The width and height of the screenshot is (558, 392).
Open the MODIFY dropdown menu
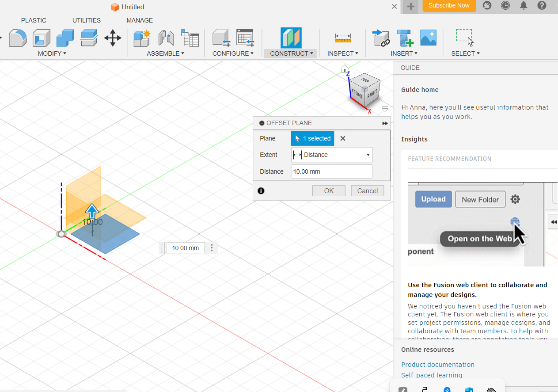(x=52, y=53)
